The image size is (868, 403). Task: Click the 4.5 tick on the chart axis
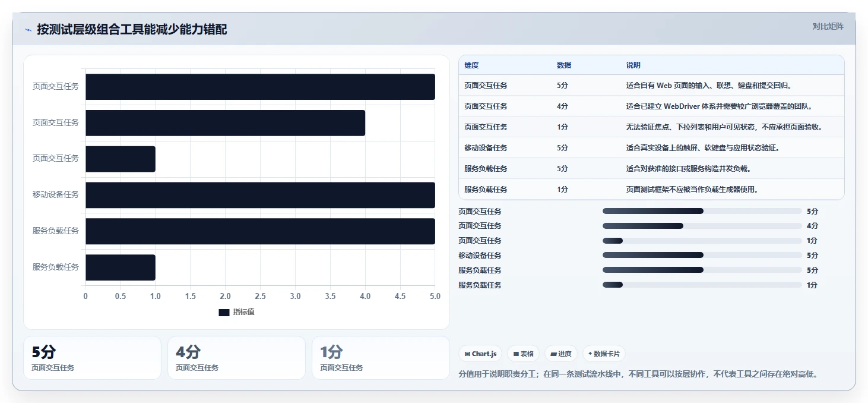400,296
